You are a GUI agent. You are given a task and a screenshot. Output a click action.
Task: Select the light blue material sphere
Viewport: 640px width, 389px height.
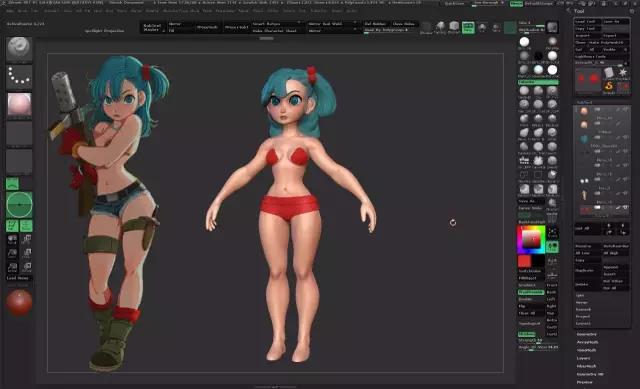(x=538, y=69)
